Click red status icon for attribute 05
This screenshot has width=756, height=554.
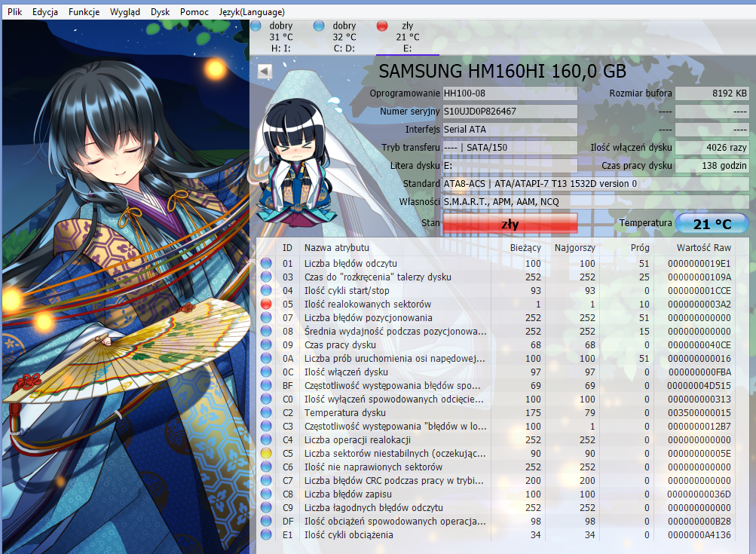[x=266, y=305]
